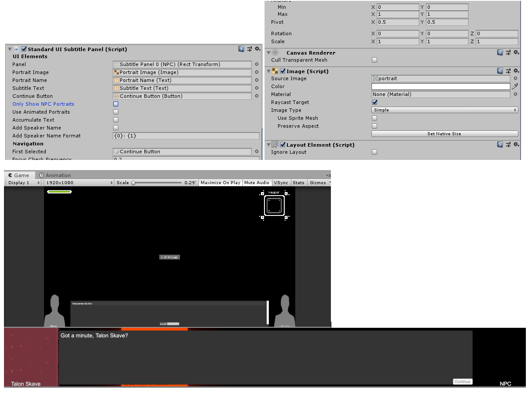Click the Talon Skave portrait image
532x393 pixels.
tap(31, 358)
